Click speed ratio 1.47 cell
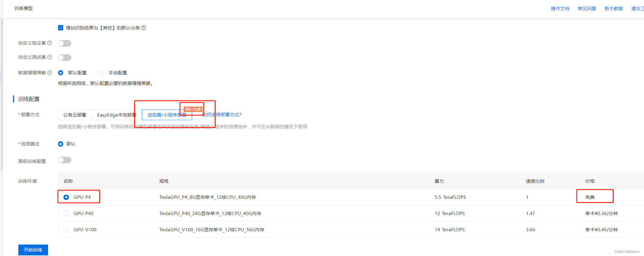Screen dimensions: 644x256 pyautogui.click(x=531, y=214)
